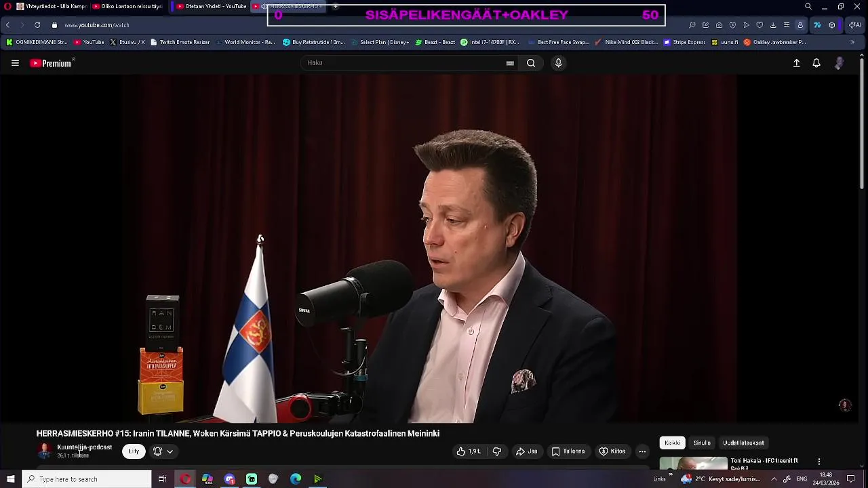Click the www.youtube.com/watch address bar
Screen dimensions: 868x488
pyautogui.click(x=96, y=25)
